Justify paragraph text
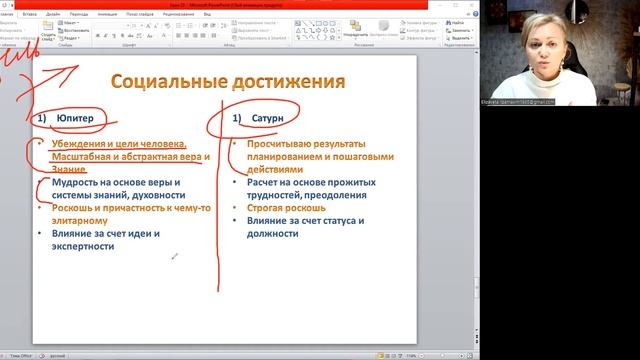Image resolution: width=640 pixels, height=360 pixels. (203, 36)
